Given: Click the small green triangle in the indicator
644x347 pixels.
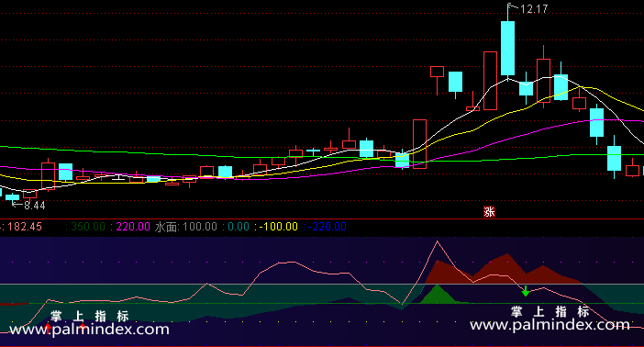Looking at the screenshot, I should (x=438, y=295).
